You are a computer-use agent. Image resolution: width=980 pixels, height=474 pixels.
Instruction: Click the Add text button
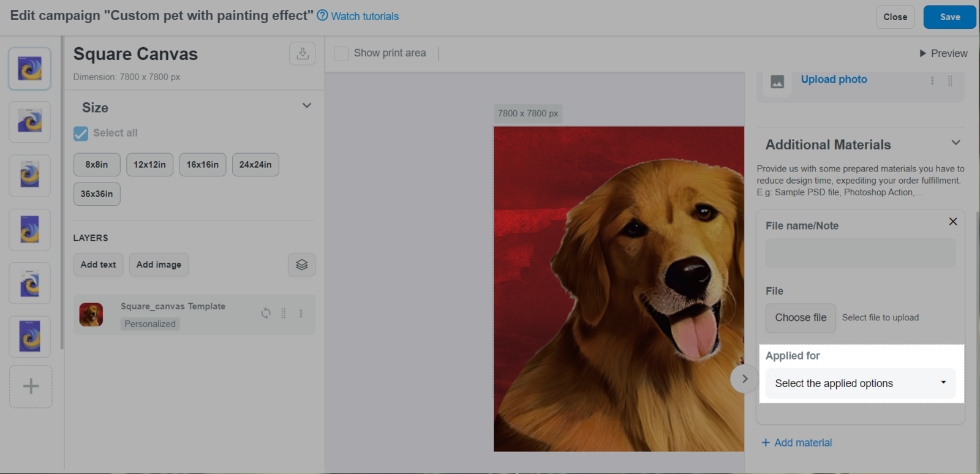pos(98,265)
